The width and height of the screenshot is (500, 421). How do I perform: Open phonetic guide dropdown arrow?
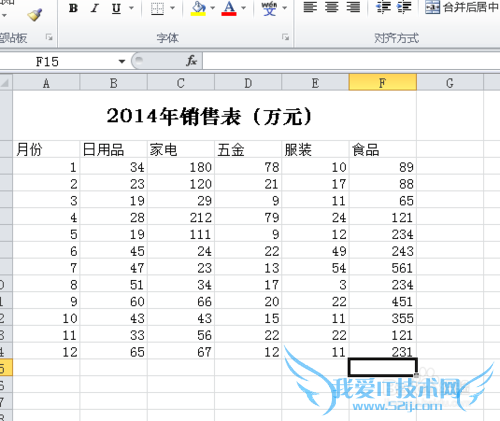coord(284,7)
